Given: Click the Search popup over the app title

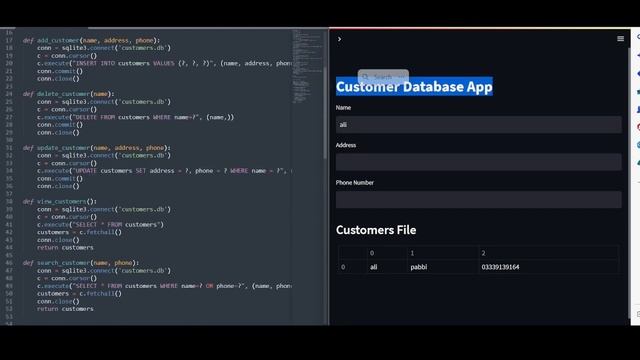Looking at the screenshot, I should pyautogui.click(x=383, y=76).
